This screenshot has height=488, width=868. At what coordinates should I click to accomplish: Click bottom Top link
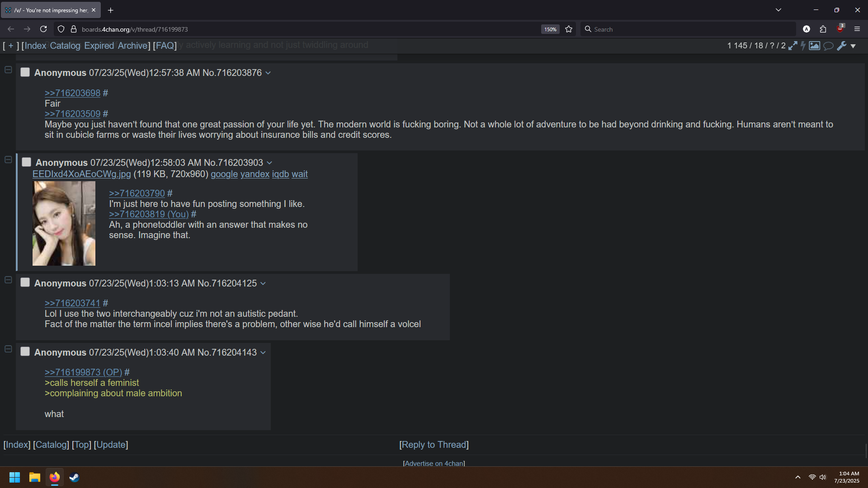(x=81, y=445)
